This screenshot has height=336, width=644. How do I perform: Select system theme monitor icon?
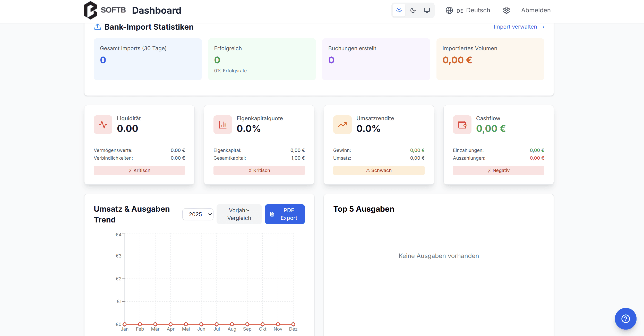click(x=427, y=10)
